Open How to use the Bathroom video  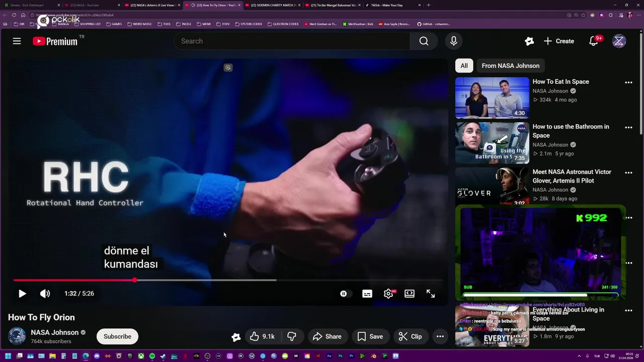pyautogui.click(x=492, y=143)
